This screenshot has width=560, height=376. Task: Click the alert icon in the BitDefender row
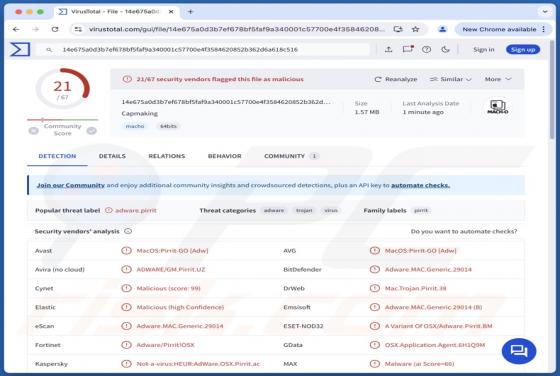pyautogui.click(x=375, y=269)
